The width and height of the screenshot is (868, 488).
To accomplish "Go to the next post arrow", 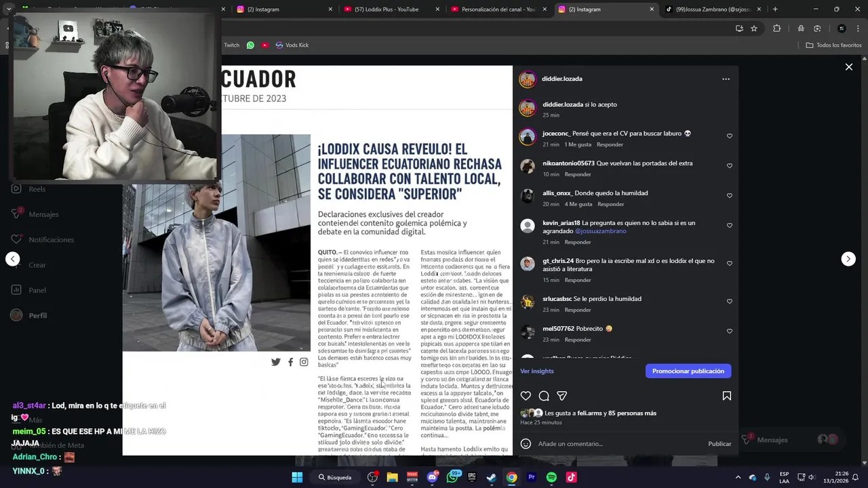I will point(848,259).
